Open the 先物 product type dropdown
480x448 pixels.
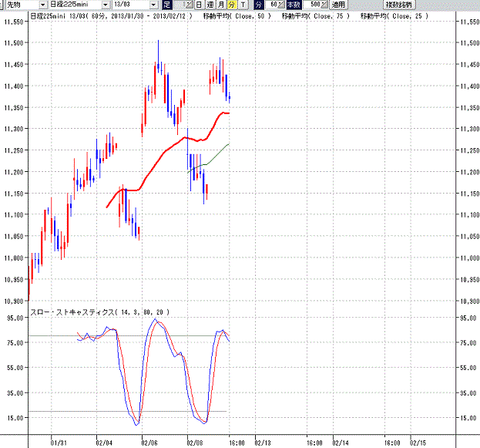42,5
